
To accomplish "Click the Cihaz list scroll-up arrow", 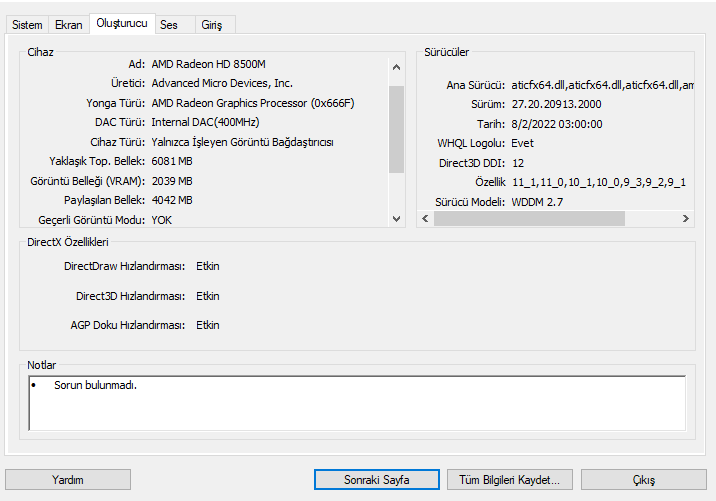I will 395,68.
